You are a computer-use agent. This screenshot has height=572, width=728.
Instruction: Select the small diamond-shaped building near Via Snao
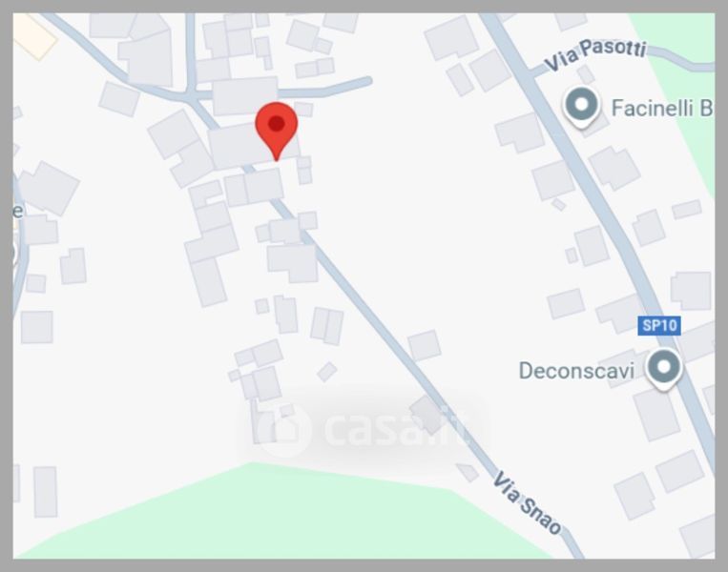[327, 372]
